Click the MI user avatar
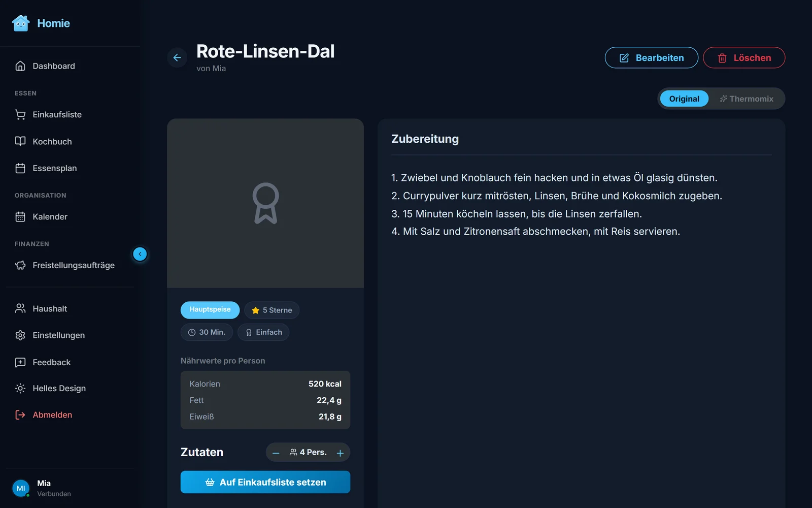Screen dimensions: 812x508 21,488
